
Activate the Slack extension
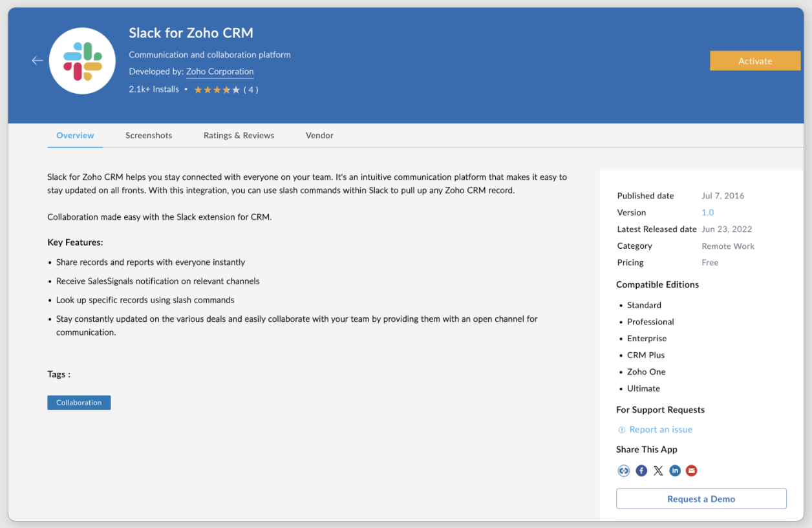(755, 61)
